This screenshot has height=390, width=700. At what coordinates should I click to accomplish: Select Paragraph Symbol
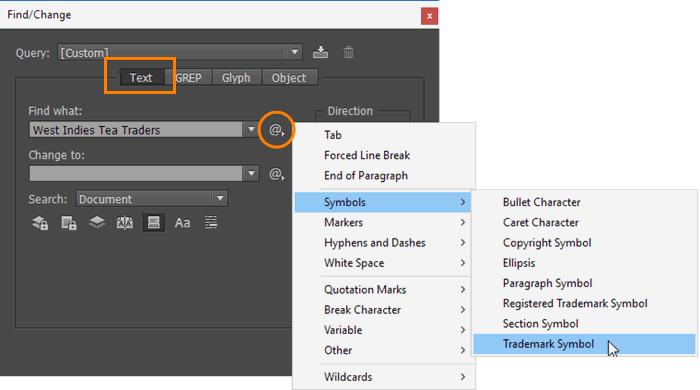[x=584, y=283]
